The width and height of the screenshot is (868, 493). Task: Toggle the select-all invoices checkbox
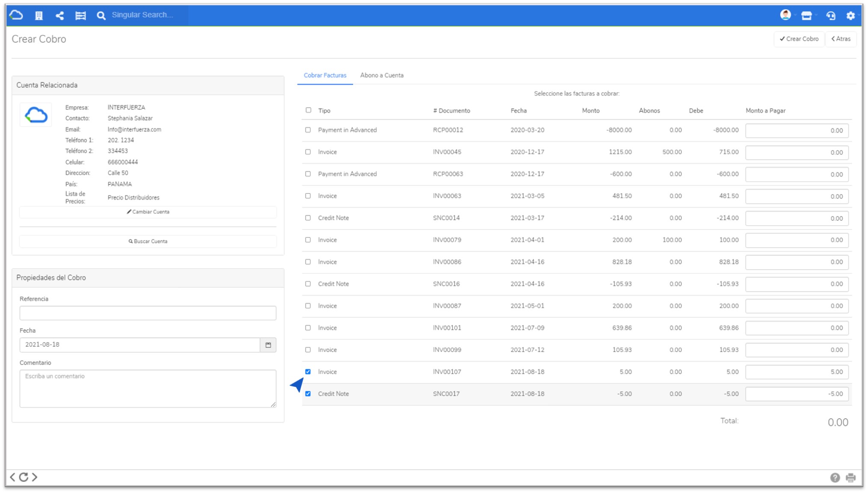click(x=308, y=110)
